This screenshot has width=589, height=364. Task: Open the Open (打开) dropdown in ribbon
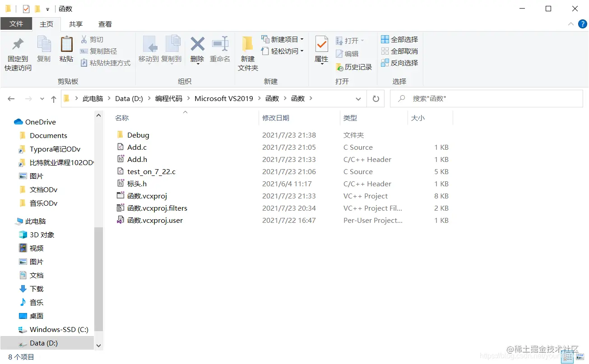(350, 41)
